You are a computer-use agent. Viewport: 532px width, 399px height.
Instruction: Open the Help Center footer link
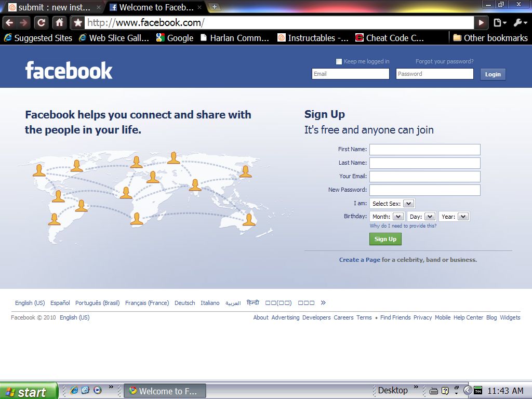pyautogui.click(x=468, y=317)
